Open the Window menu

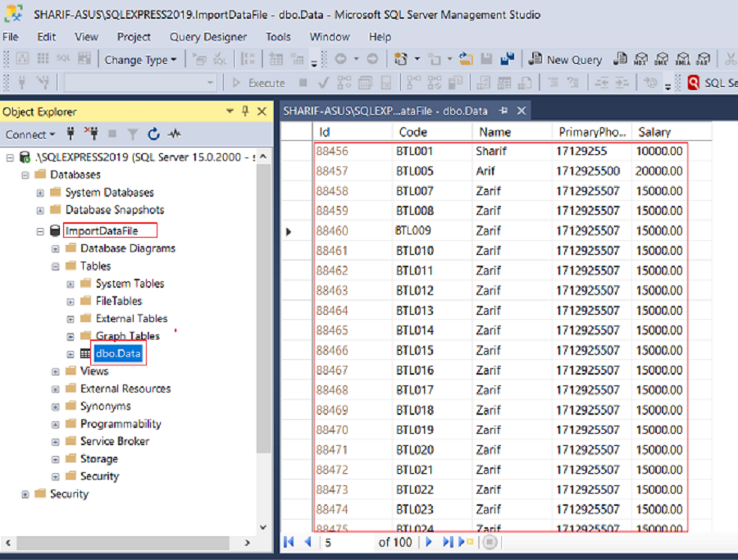(x=330, y=37)
